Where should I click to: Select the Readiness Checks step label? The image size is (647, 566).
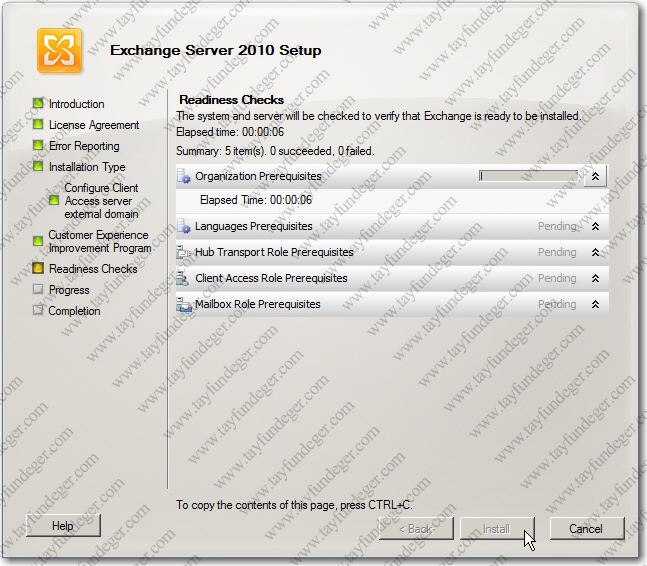(x=93, y=269)
